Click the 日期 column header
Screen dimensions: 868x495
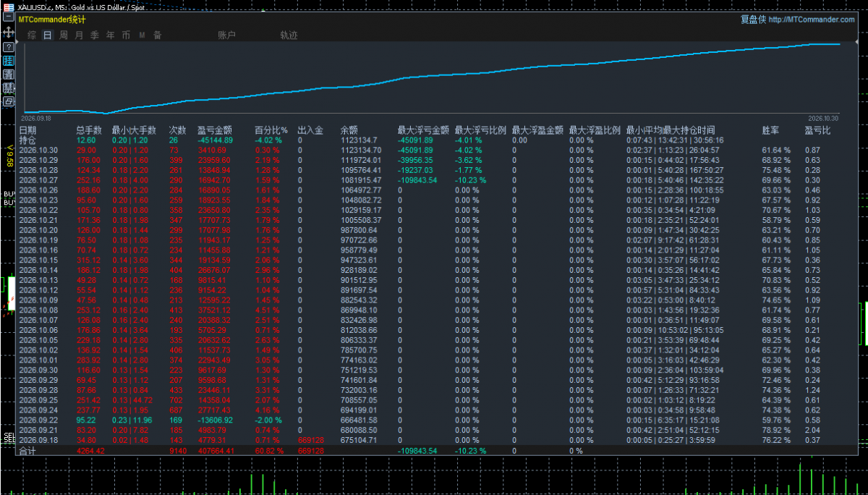pyautogui.click(x=27, y=130)
